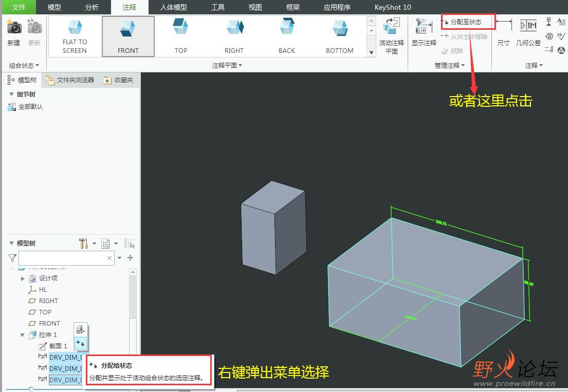
Task: Click the 从状态中移除 button
Action: (x=464, y=36)
